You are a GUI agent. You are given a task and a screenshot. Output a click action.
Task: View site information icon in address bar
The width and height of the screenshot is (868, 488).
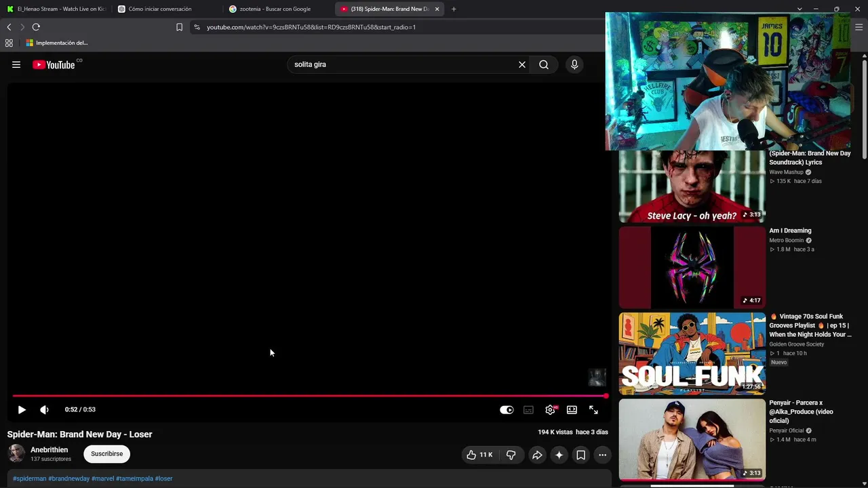click(x=197, y=27)
